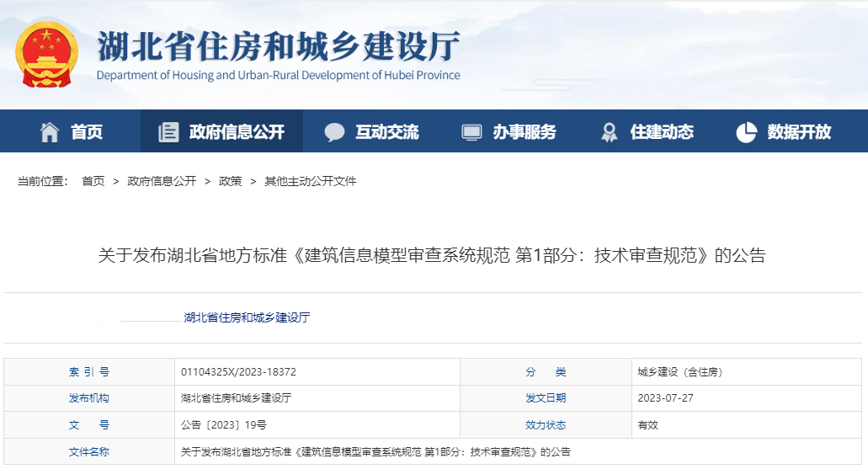Click the 文件名称 table label
868x469 pixels.
[x=89, y=452]
